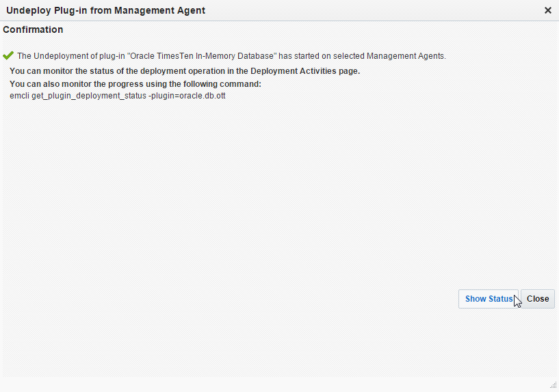
Task: Click the 'Oracle TimesTen In-Memory Database' undeployment message
Action: tap(231, 56)
